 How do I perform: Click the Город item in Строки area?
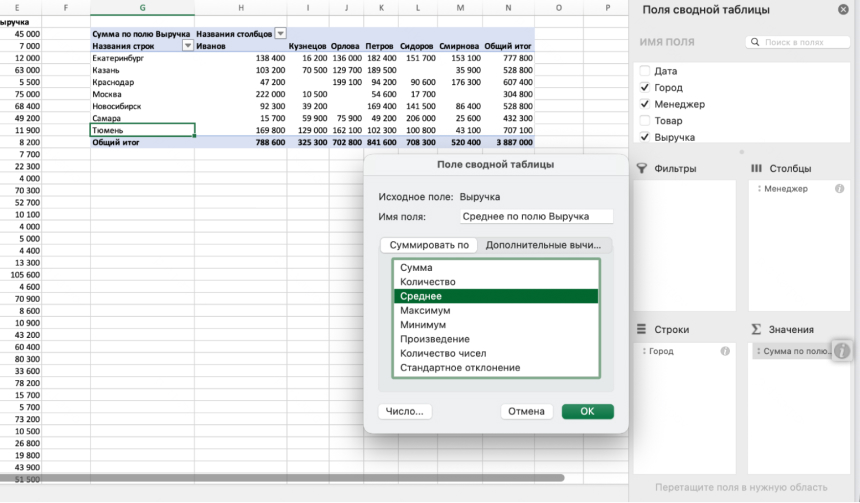point(684,351)
